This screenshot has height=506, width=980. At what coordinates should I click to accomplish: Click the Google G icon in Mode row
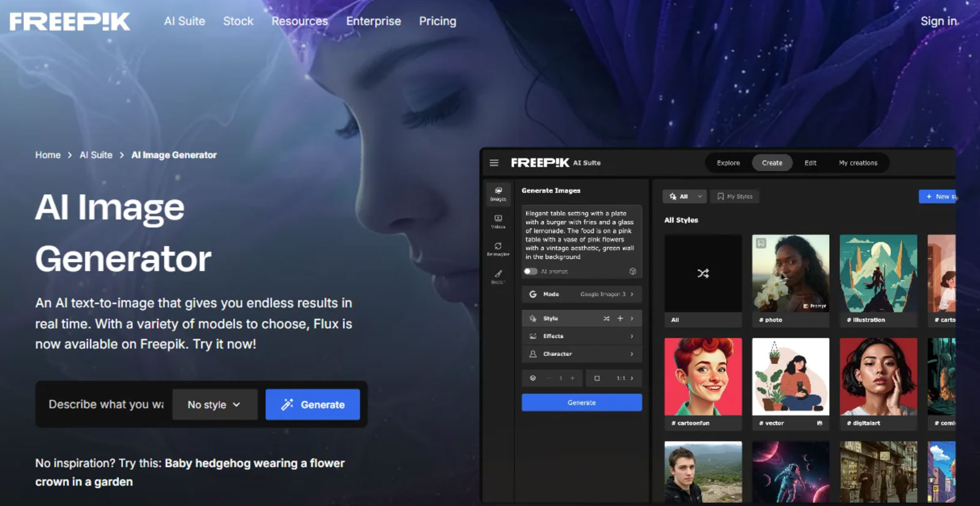pos(533,294)
